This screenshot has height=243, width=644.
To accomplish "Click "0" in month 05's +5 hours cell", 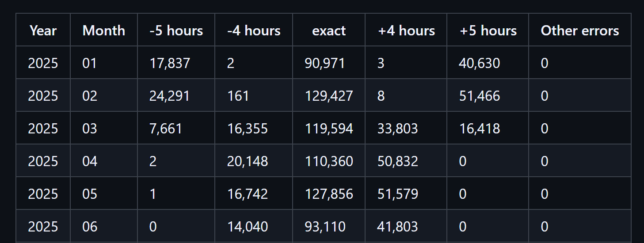I will click(x=463, y=194).
